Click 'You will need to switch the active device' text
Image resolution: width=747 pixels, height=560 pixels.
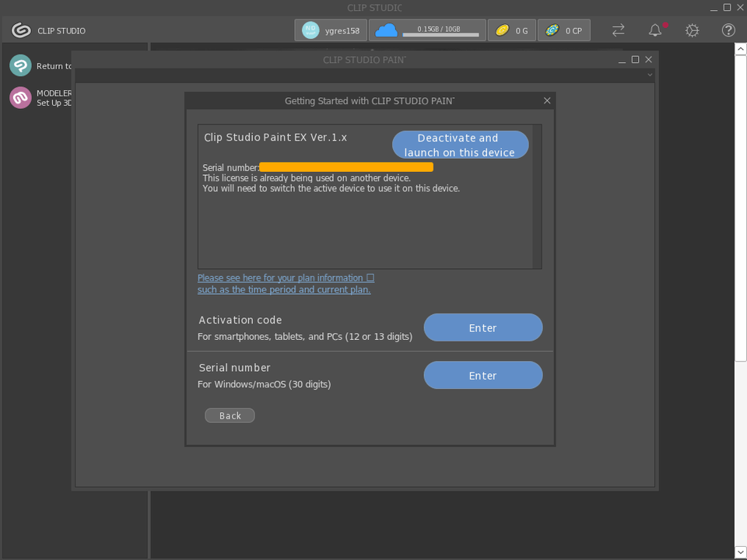[x=331, y=188]
